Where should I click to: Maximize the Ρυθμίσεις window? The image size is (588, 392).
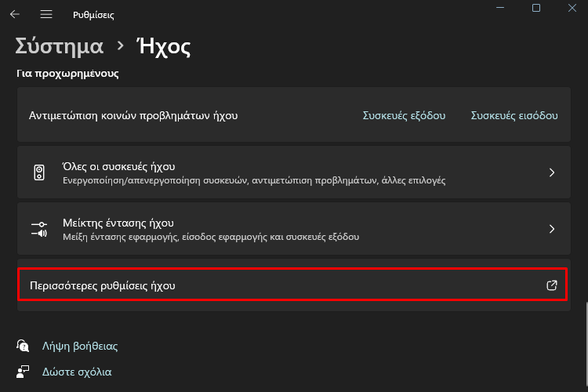[x=536, y=8]
